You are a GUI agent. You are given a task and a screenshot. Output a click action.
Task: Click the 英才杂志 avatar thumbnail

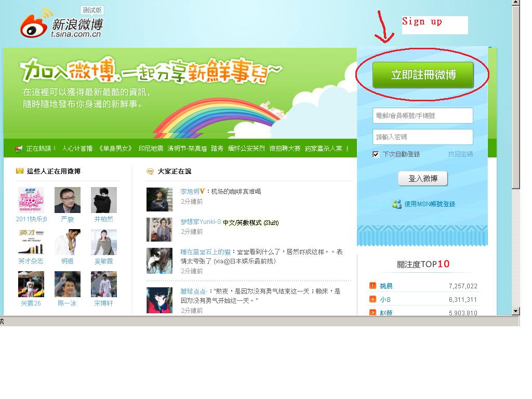(x=31, y=242)
